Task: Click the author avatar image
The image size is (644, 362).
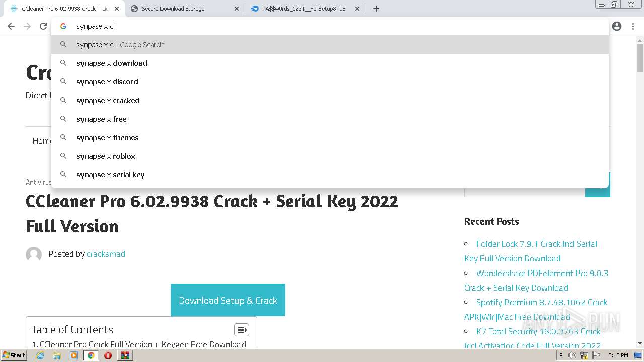Action: tap(34, 254)
